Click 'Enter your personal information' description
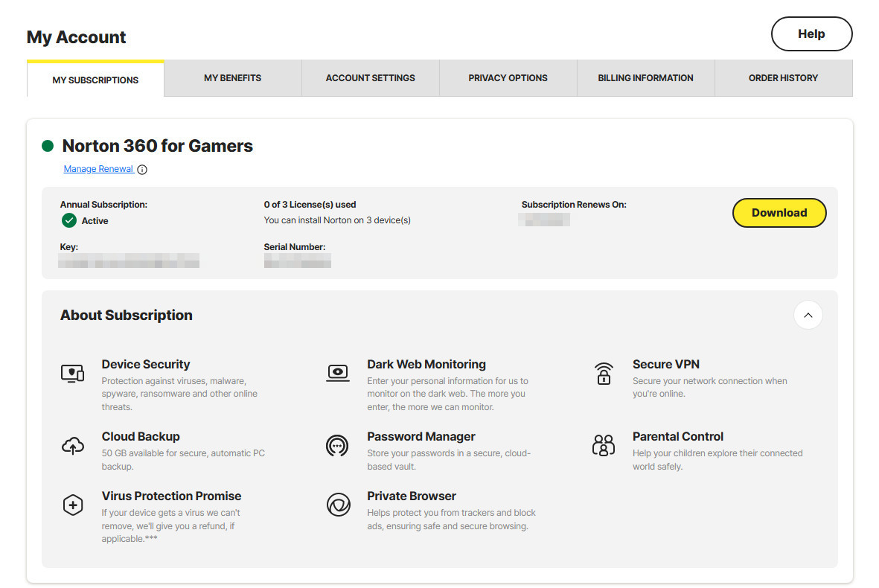 pos(448,394)
